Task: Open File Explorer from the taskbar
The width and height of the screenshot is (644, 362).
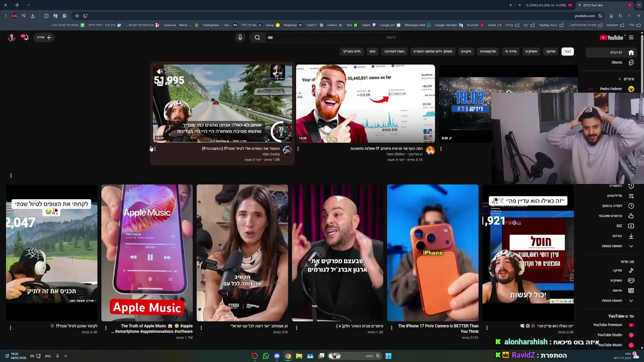Action: [299, 356]
